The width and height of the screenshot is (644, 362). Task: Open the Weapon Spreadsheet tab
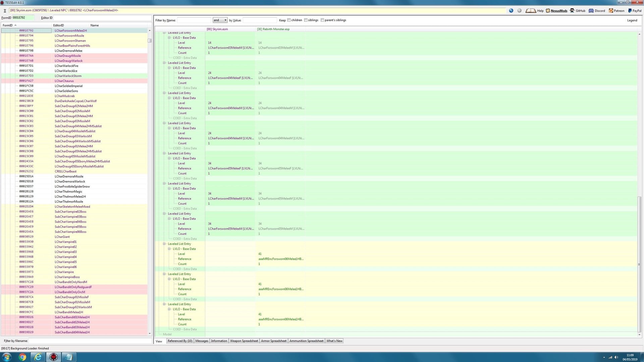click(244, 341)
